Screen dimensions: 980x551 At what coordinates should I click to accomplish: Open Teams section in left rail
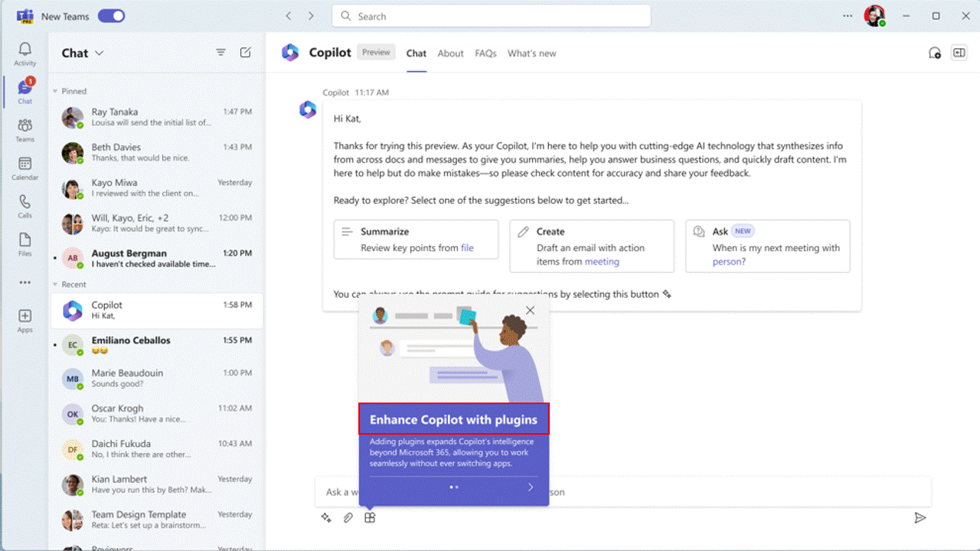tap(25, 129)
